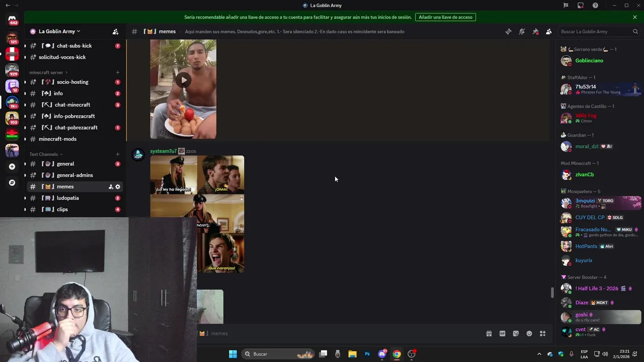
Task: Edit memes channel gear icon
Action: (118, 187)
